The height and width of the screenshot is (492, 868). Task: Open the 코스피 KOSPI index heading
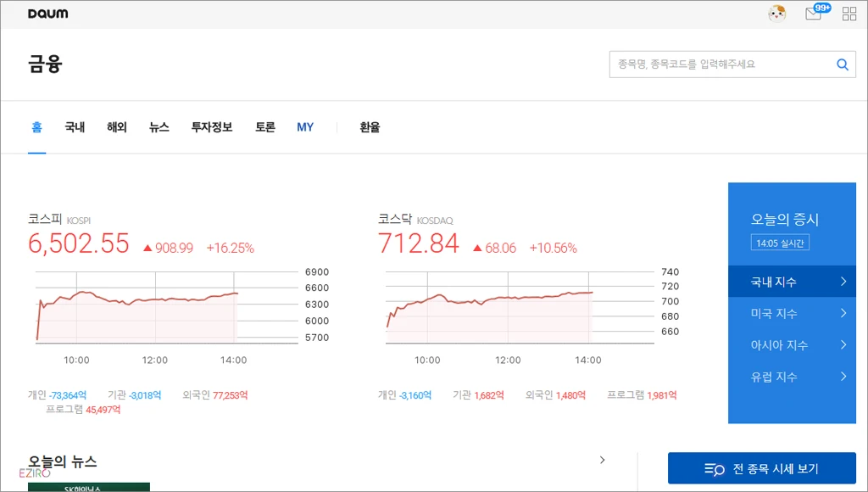pos(59,220)
